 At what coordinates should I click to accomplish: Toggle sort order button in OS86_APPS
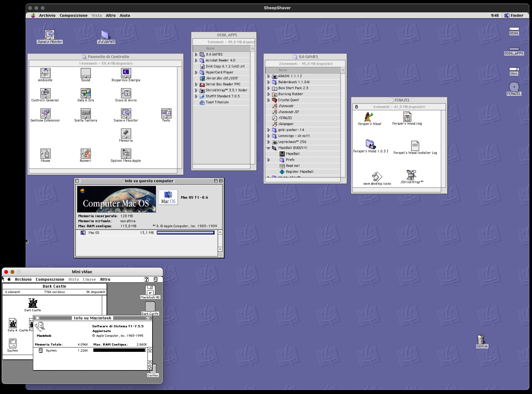tap(252, 48)
